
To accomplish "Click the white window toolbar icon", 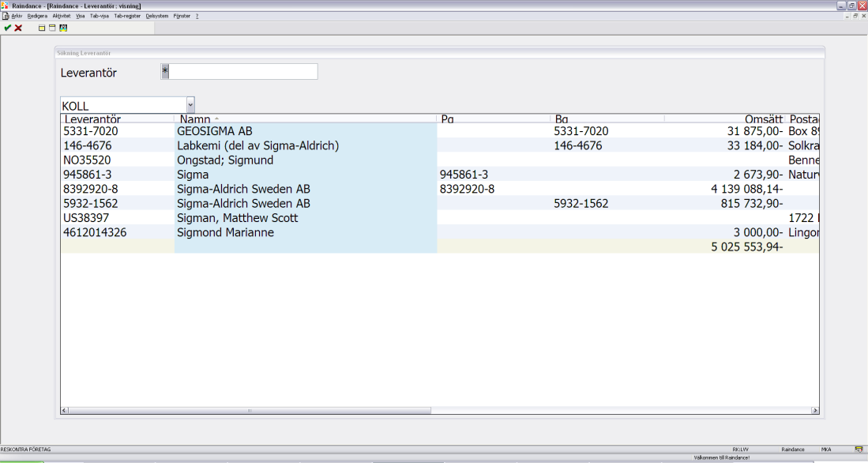I will click(53, 28).
